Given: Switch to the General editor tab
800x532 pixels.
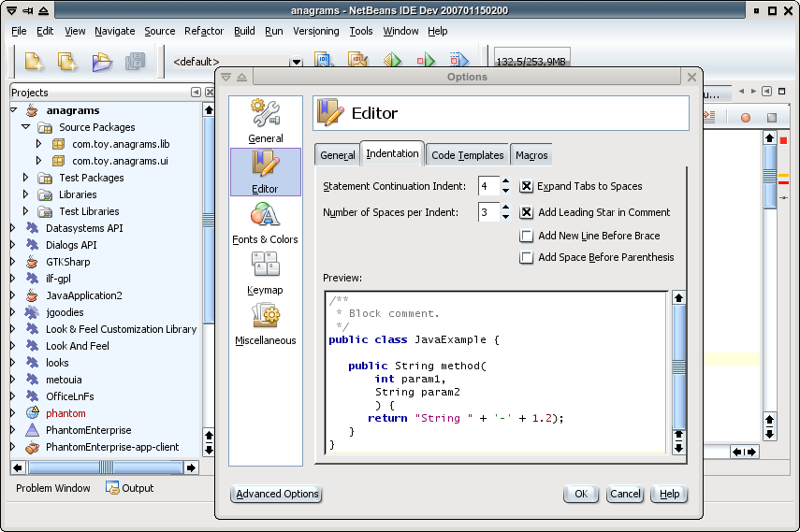Looking at the screenshot, I should tap(338, 155).
